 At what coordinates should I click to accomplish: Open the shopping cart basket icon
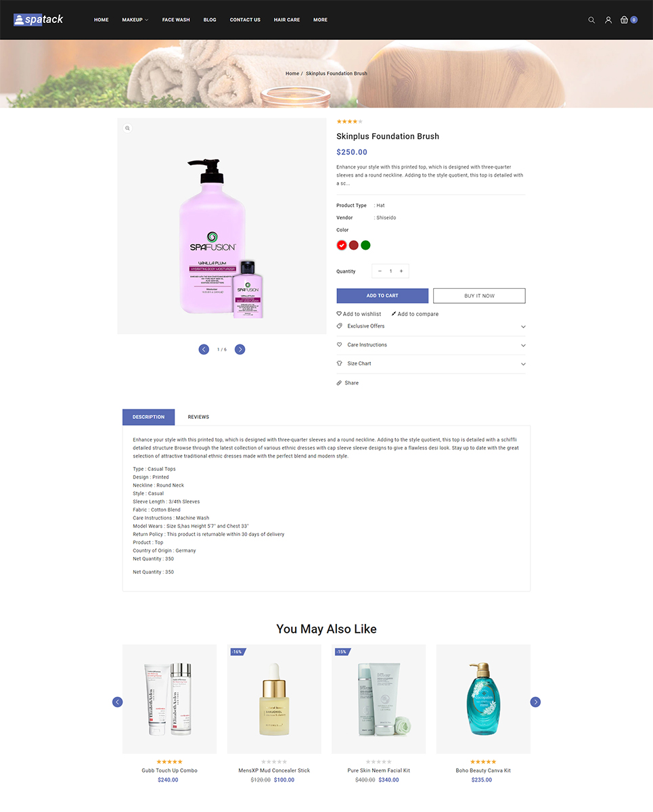[x=625, y=20]
